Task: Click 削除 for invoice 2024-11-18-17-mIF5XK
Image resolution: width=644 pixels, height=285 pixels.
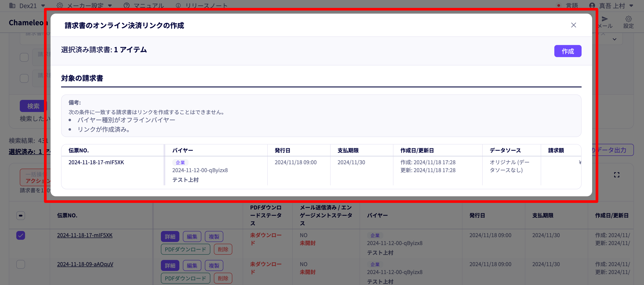Action: [223, 249]
